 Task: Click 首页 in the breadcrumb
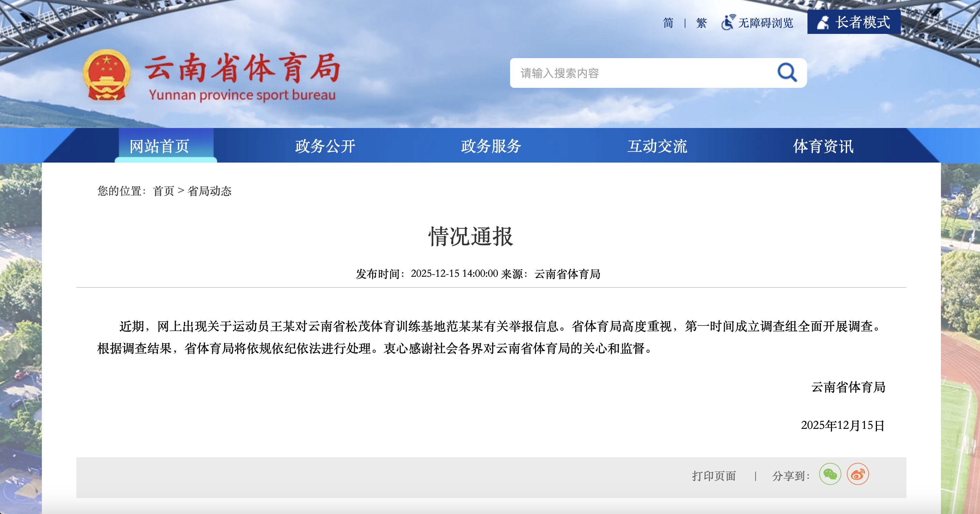point(164,191)
